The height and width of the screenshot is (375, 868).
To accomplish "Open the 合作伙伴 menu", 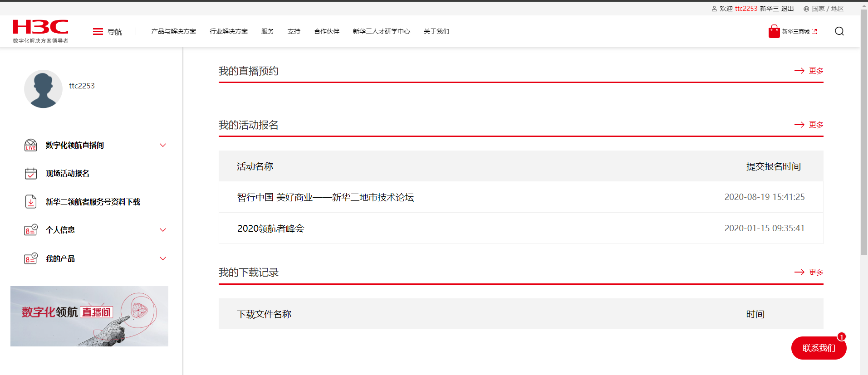I will (327, 31).
